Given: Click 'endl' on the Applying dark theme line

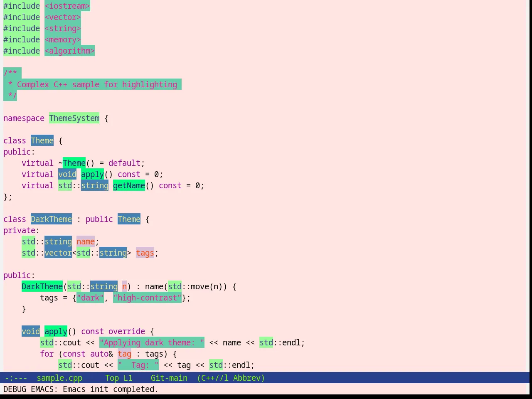Looking at the screenshot, I should [291, 342].
